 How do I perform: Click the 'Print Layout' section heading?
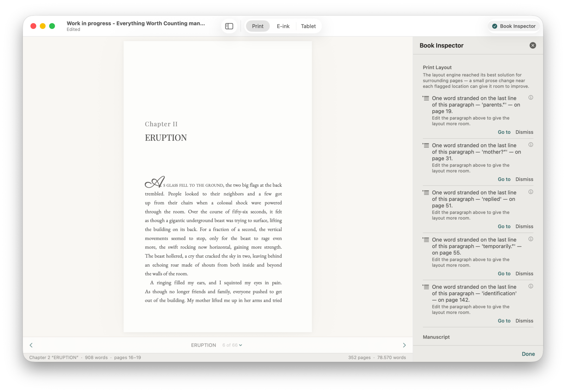tap(437, 67)
